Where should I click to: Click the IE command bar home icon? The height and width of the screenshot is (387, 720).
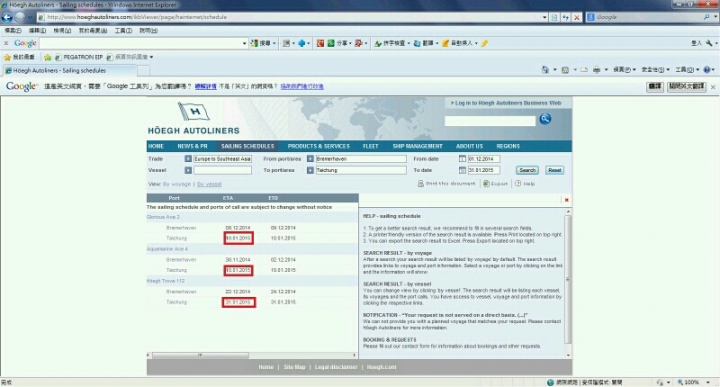(x=545, y=70)
